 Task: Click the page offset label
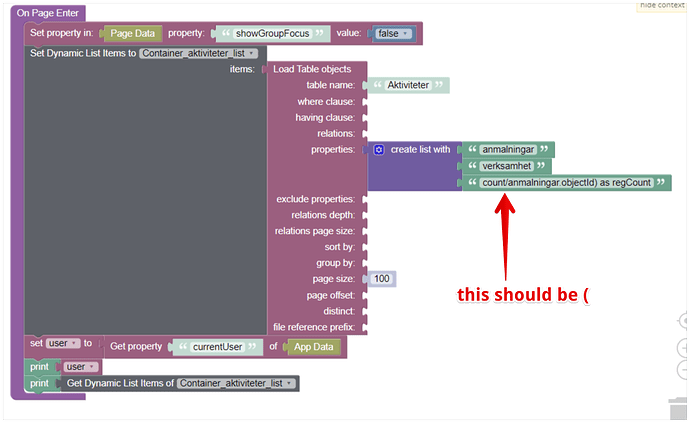point(330,295)
